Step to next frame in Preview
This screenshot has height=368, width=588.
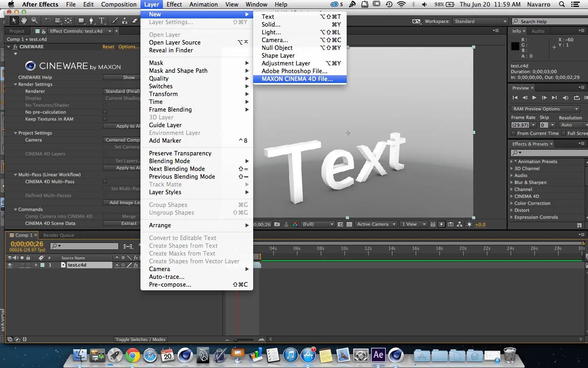pyautogui.click(x=544, y=98)
